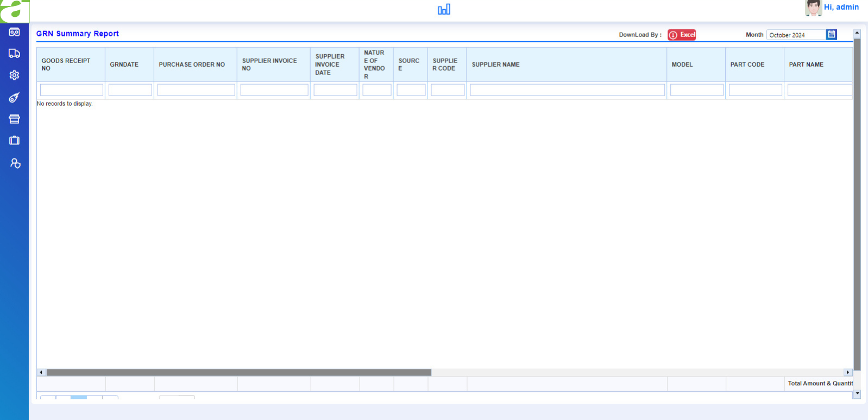Open the bar chart dashboard icon

pos(444,9)
